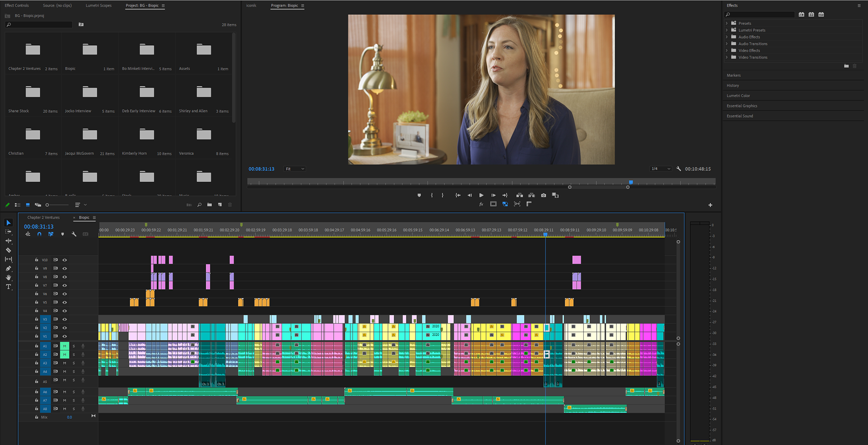Click the Extract button
The height and width of the screenshot is (445, 868).
pos(531,195)
